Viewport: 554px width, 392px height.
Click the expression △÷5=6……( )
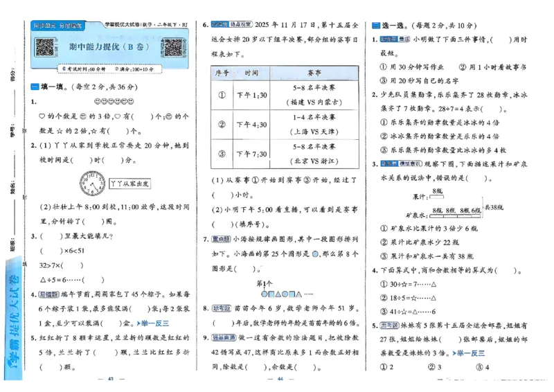[x=72, y=280]
